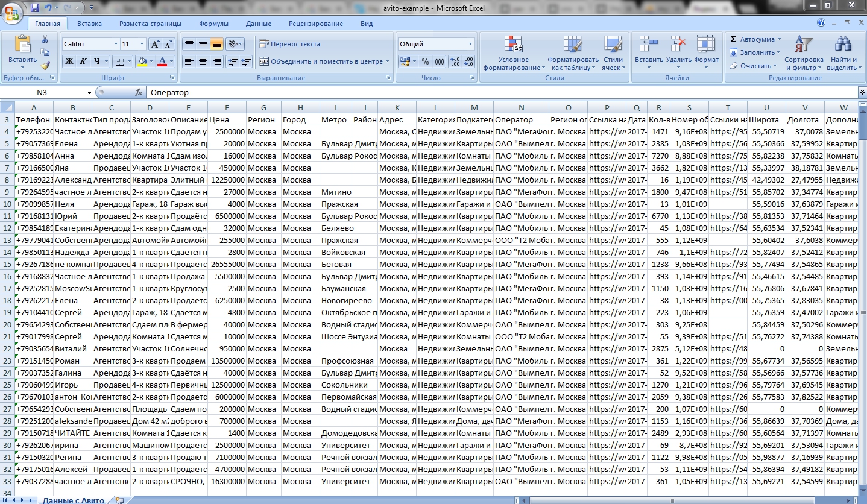Center text horizontally
The width and height of the screenshot is (867, 504).
[x=203, y=61]
